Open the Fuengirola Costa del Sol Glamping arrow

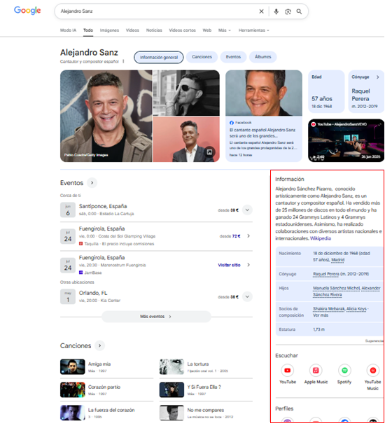tap(248, 236)
